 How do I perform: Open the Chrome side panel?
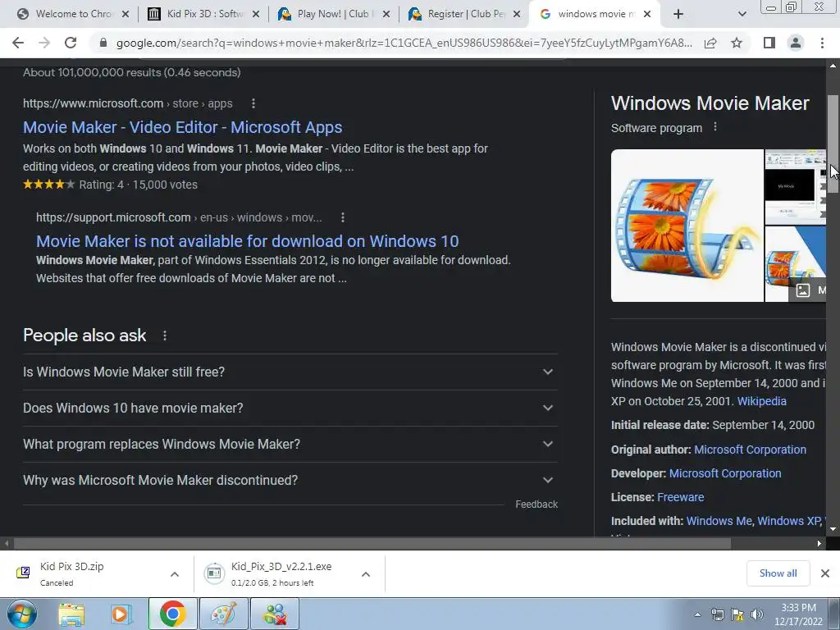pyautogui.click(x=769, y=43)
